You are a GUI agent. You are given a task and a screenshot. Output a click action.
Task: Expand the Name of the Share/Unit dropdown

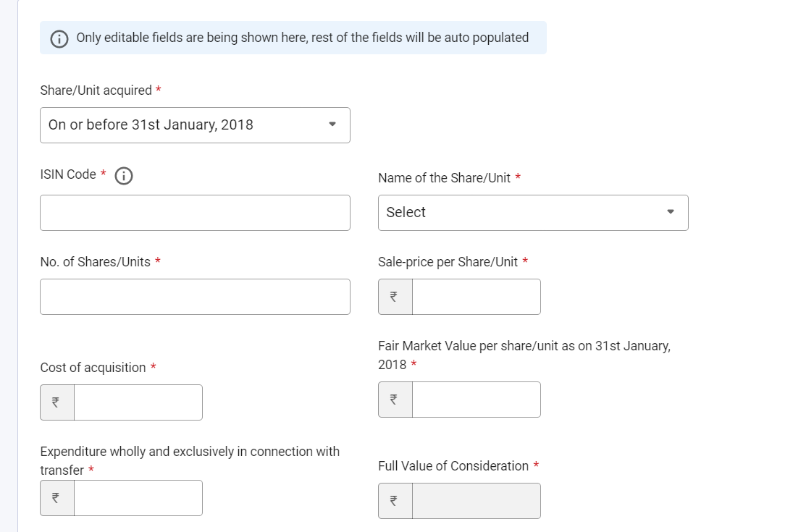pyautogui.click(x=533, y=213)
